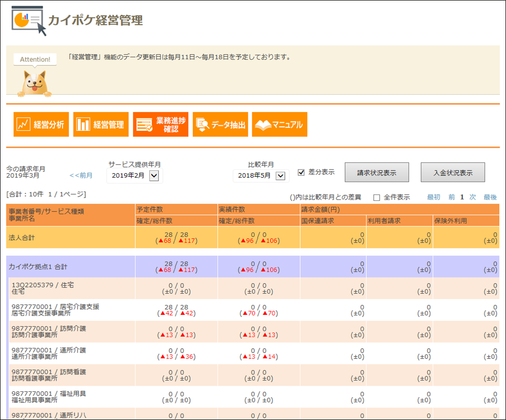Image resolution: width=506 pixels, height=420 pixels.
Task: Click the カイポケ経営管理 logo icon
Action: [29, 21]
